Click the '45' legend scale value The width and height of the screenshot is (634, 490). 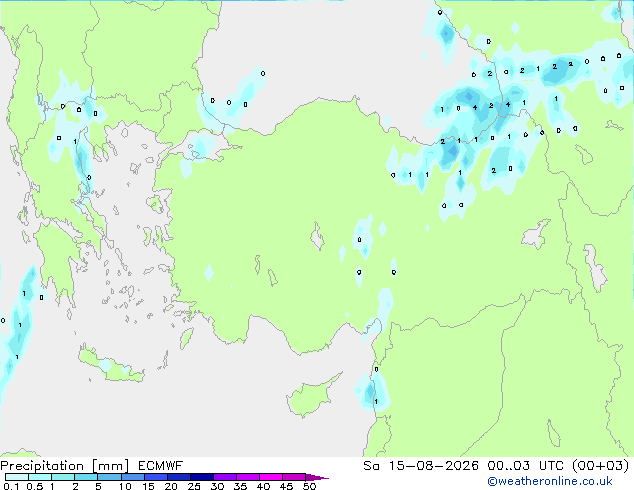[x=286, y=486]
